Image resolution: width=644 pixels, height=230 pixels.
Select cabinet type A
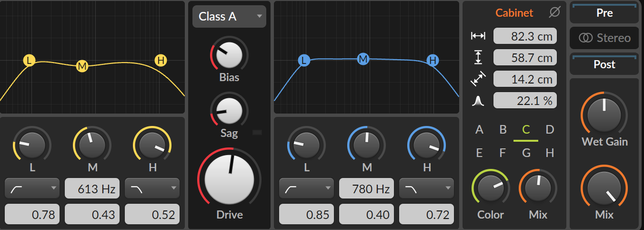(x=480, y=129)
